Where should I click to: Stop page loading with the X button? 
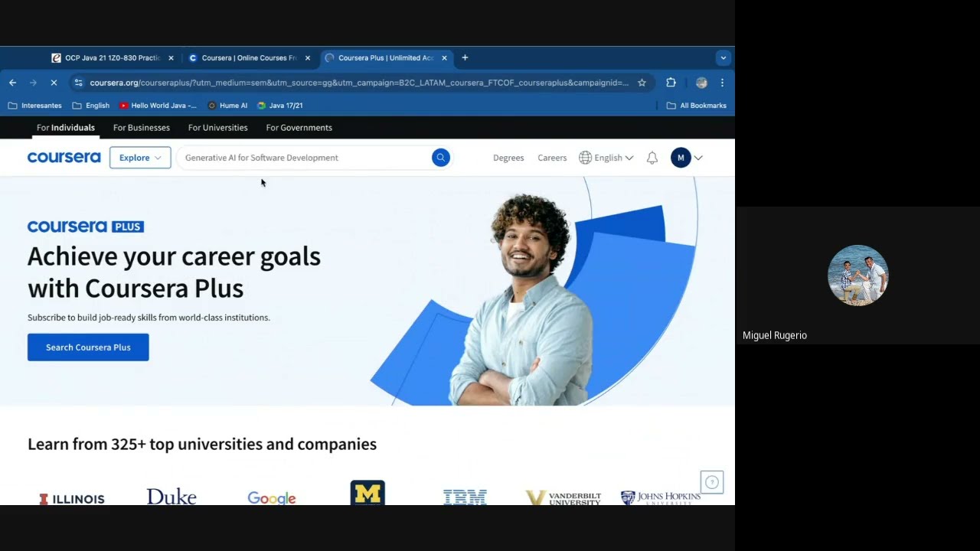(54, 83)
